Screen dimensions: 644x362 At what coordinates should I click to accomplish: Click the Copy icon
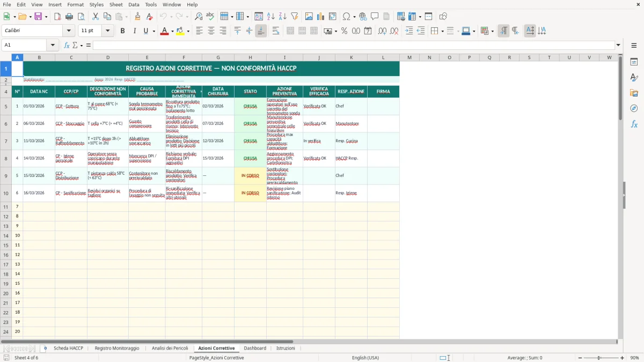coord(107,17)
